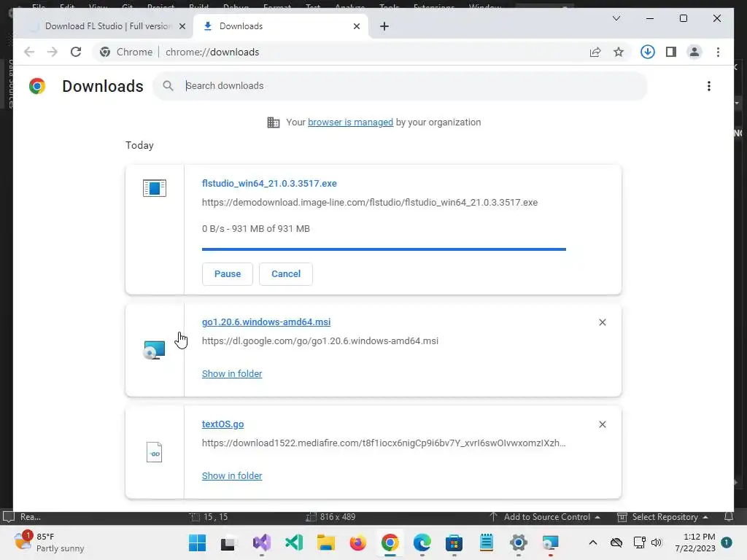Show go1.20.6 msi in folder
Viewport: 747px width, 560px height.
(232, 374)
